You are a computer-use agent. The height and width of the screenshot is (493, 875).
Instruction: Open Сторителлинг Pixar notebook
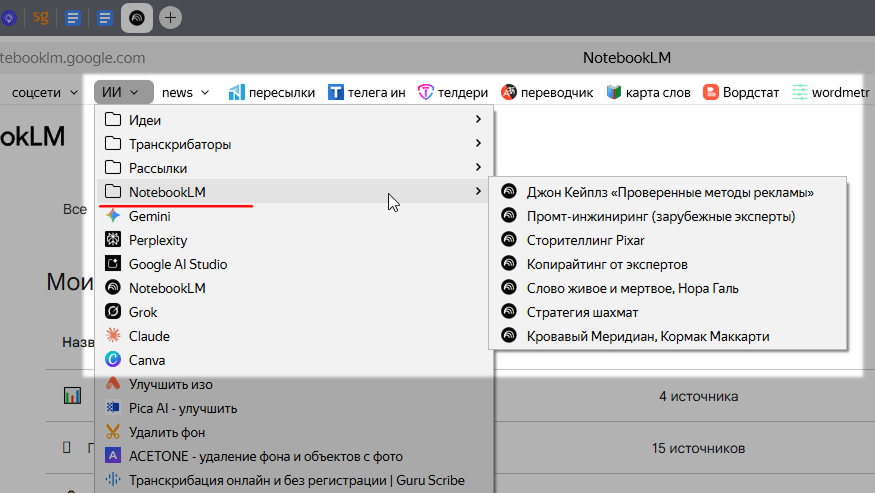585,240
